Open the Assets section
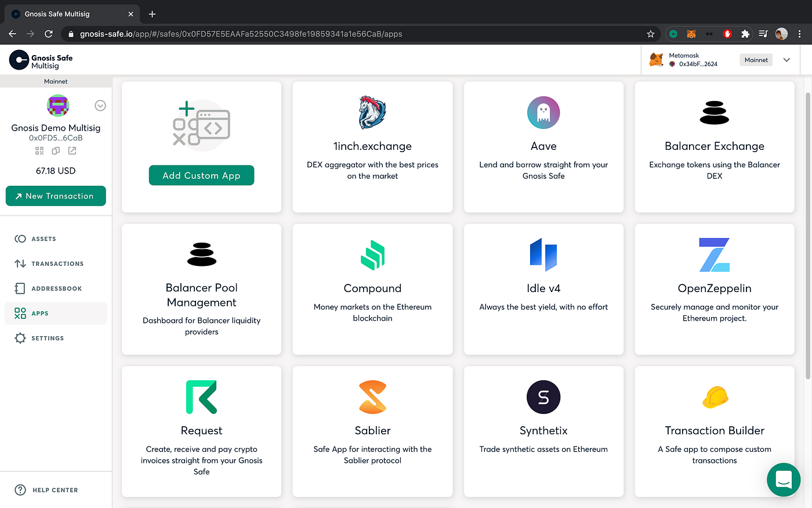Image resolution: width=812 pixels, height=508 pixels. tap(56, 239)
